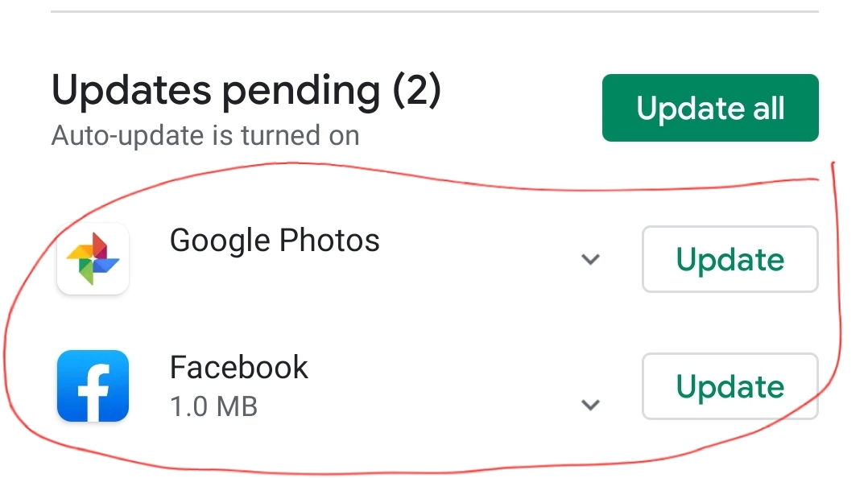Tap the Updates pending (2) heading
Viewport: 868px width, 478px height.
pyautogui.click(x=246, y=91)
